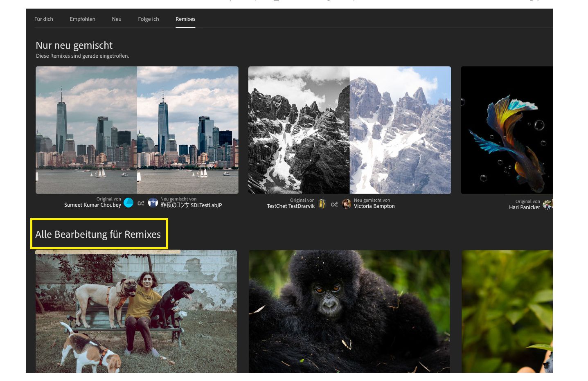Open author name TestChet TestDrarvik

coord(291,206)
